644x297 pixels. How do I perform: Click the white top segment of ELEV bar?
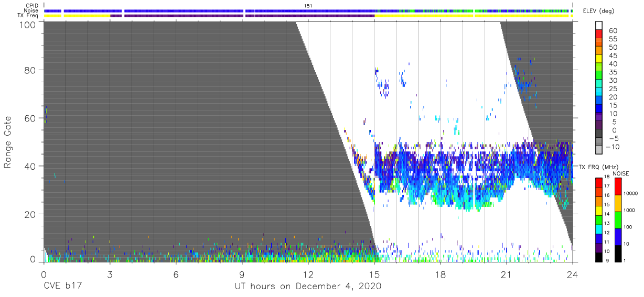pos(599,26)
